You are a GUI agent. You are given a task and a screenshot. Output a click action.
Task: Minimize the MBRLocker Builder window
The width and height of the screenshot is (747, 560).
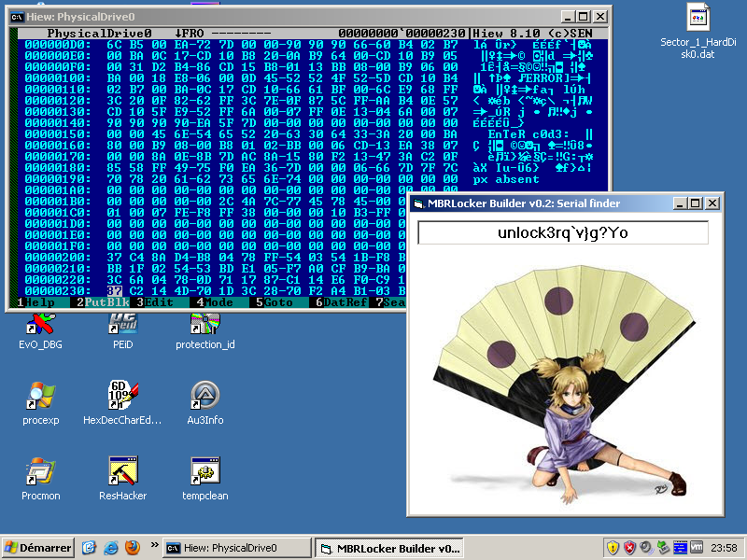tap(681, 203)
